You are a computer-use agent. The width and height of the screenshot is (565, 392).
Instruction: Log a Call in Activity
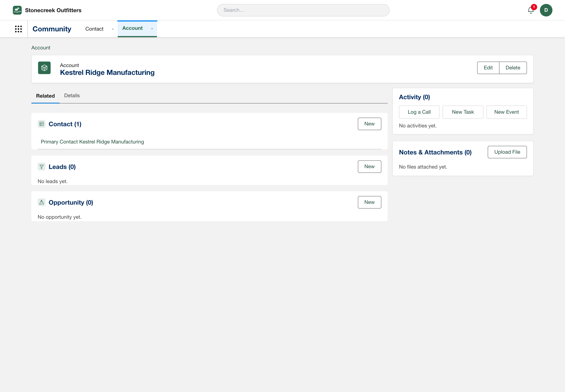point(419,112)
